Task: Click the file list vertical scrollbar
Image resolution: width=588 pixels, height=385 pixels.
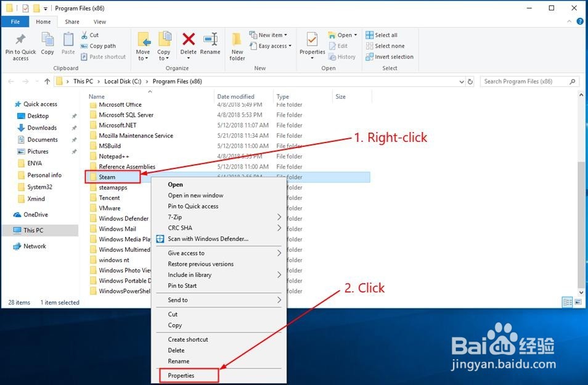Action: point(581,223)
